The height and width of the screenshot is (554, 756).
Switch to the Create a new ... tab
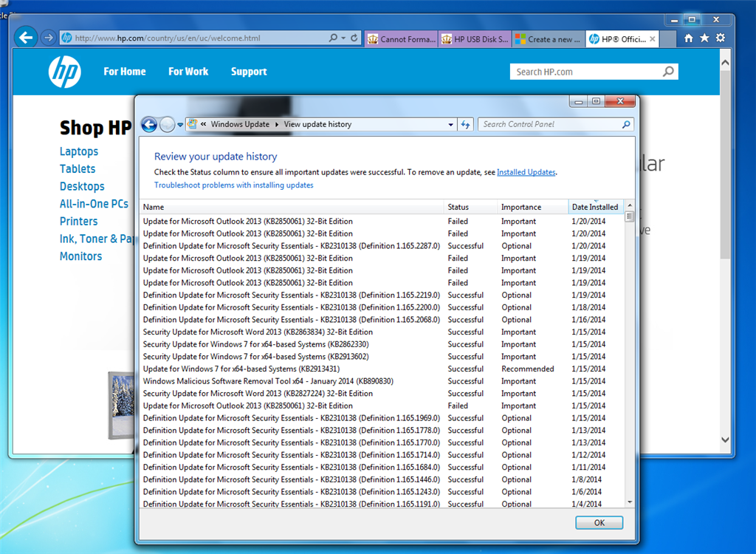point(549,39)
